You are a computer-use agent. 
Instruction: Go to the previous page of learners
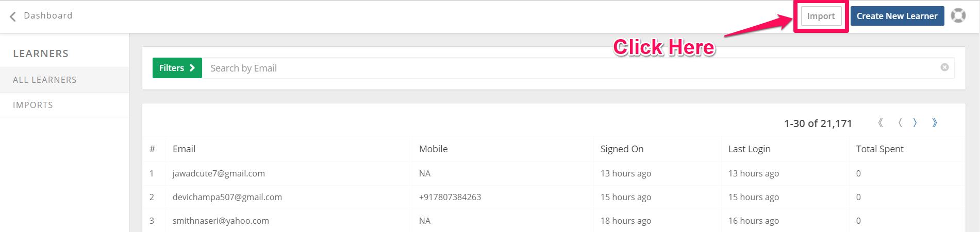[900, 122]
